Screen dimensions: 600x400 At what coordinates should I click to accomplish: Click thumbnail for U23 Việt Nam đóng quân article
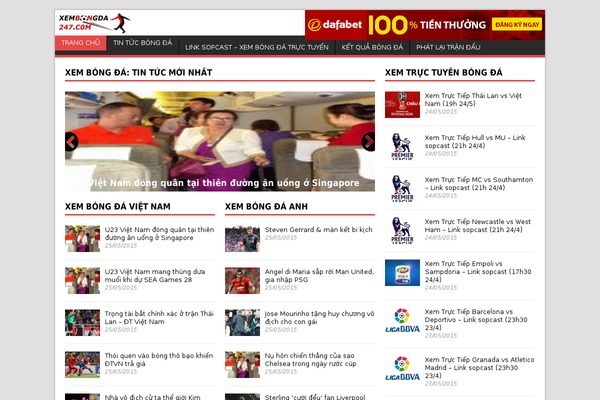(82, 238)
